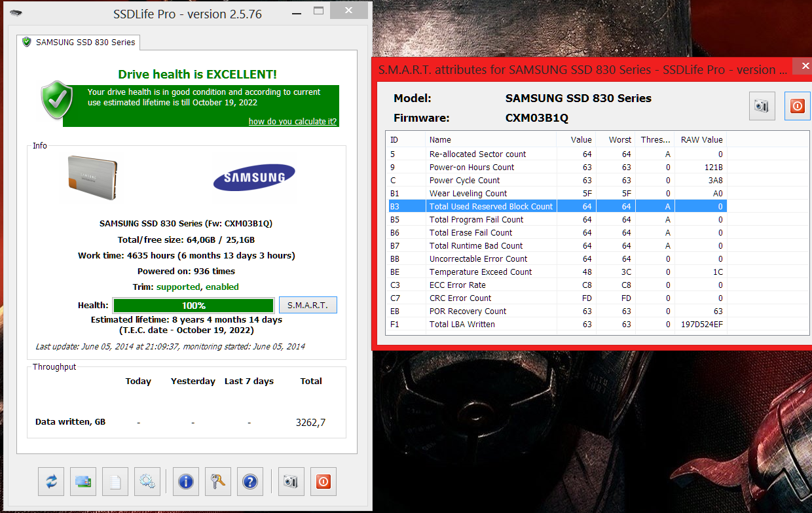Viewport: 812px width, 513px height.
Task: Click the blue question mark help icon
Action: click(250, 482)
